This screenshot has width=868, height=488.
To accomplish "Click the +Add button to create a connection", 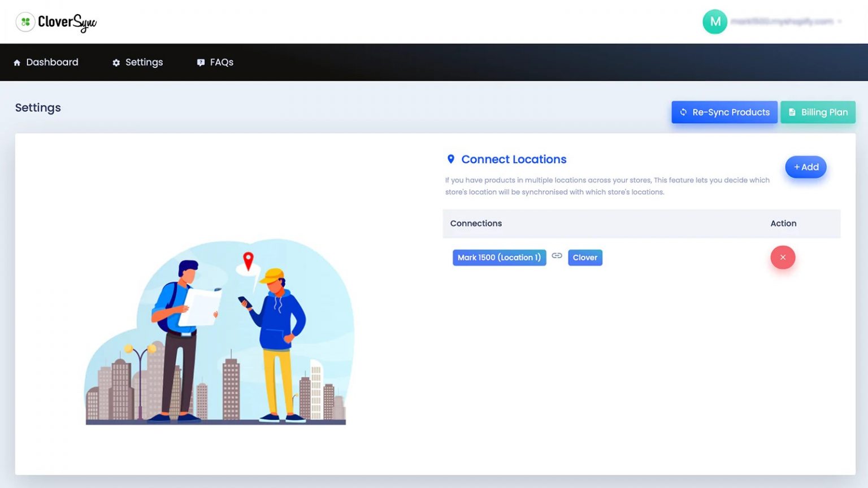I will [806, 167].
